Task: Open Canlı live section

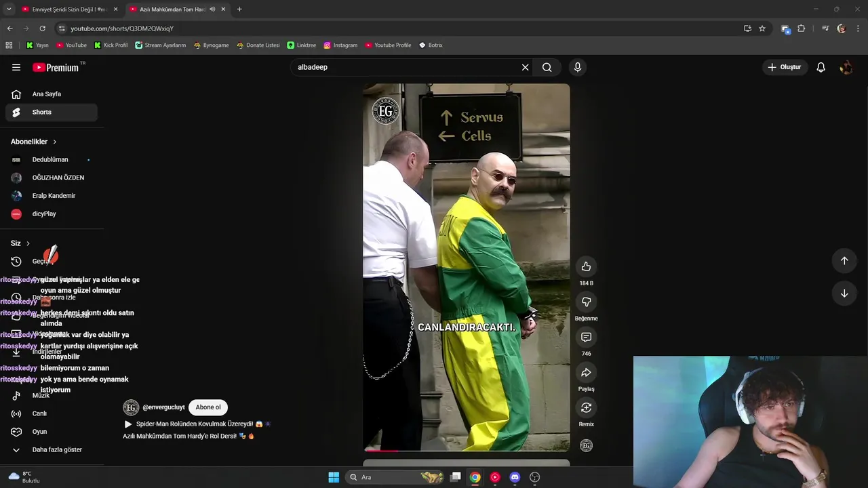Action: [x=51, y=413]
